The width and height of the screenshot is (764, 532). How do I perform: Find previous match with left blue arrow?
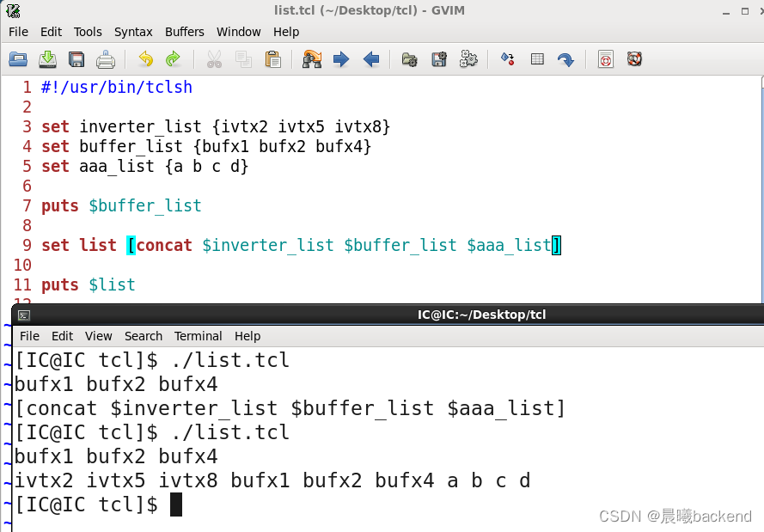371,59
